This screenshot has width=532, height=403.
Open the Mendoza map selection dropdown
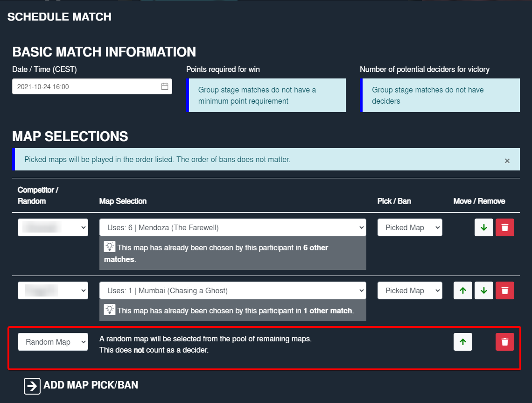point(232,227)
